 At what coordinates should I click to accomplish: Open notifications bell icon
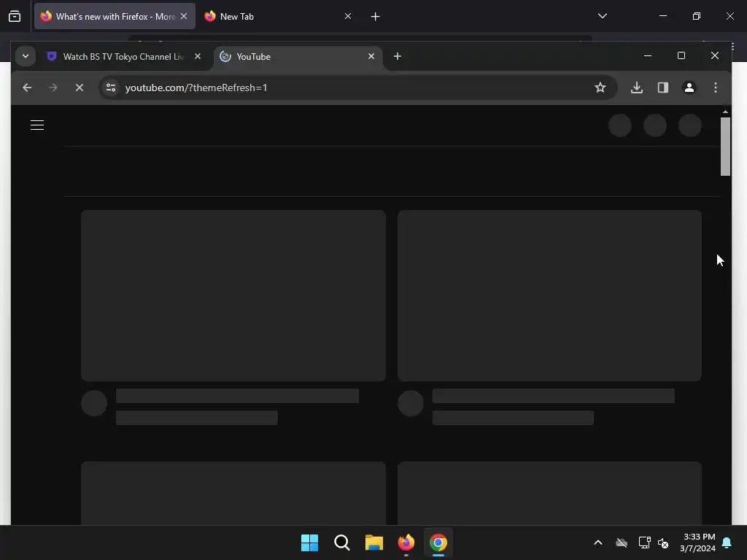(727, 542)
